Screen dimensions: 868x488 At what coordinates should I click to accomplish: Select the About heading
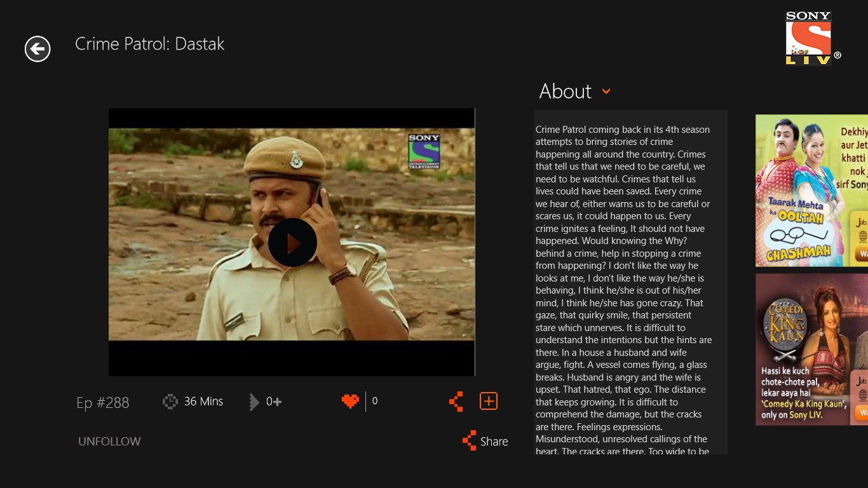coord(566,91)
